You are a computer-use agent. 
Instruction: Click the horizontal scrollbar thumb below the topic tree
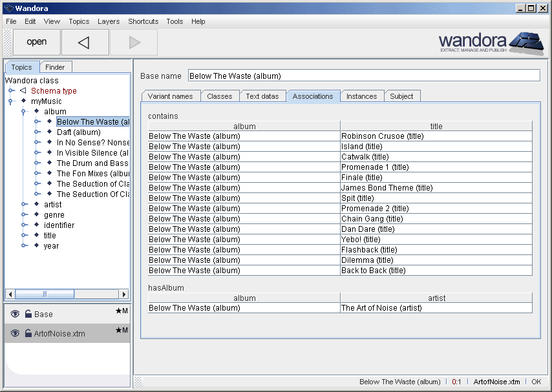tap(45, 294)
